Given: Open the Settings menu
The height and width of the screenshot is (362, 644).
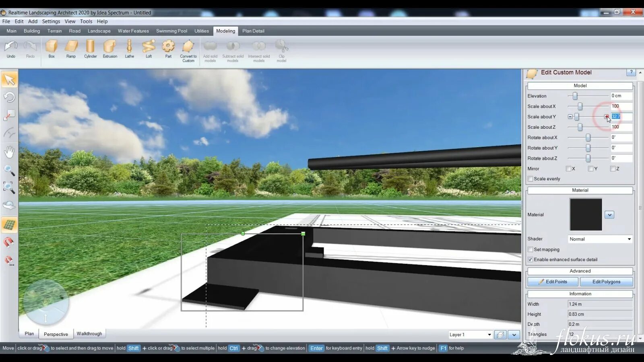Looking at the screenshot, I should pos(51,21).
